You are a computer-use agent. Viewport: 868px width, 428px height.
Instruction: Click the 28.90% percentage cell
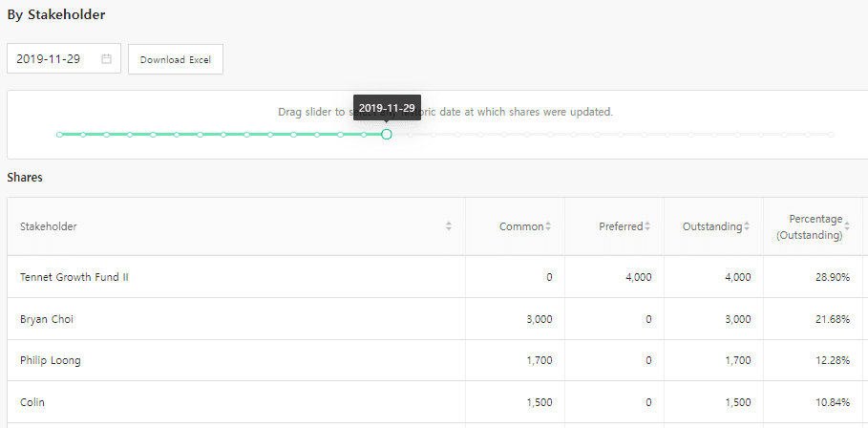(x=814, y=277)
